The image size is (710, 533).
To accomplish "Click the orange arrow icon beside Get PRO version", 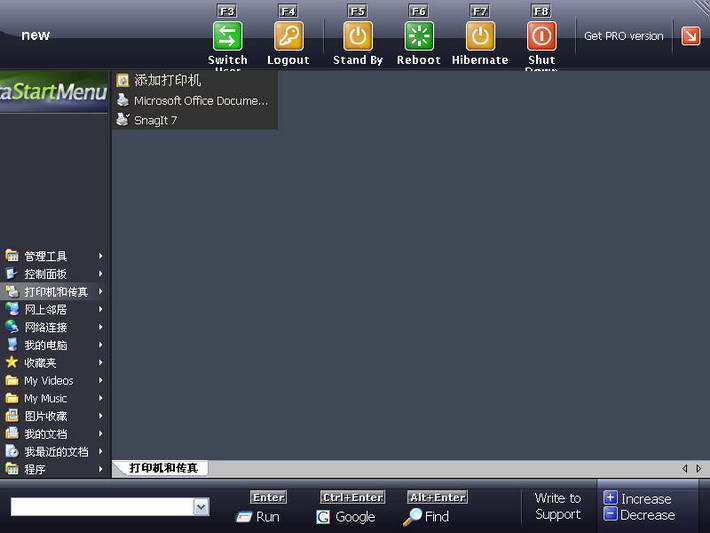I will 691,36.
